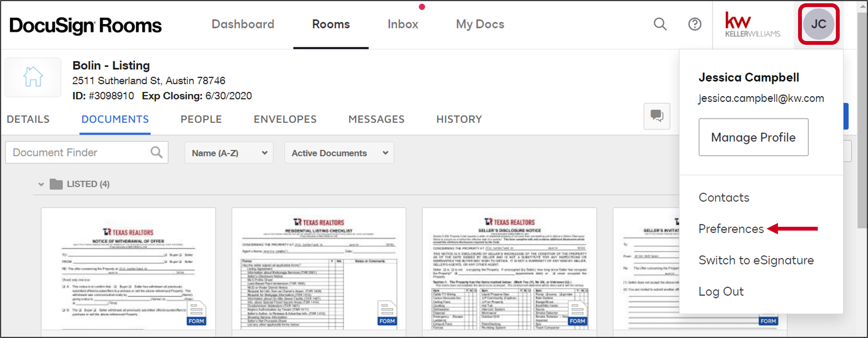Image resolution: width=868 pixels, height=338 pixels.
Task: Click jessica.campbell@kw.com email text
Action: (761, 98)
